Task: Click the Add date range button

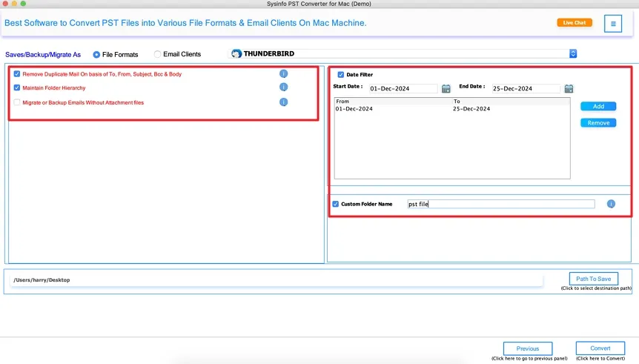Action: coord(598,107)
